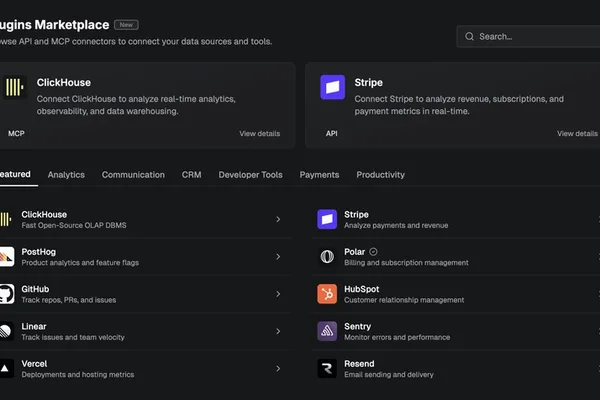The image size is (600, 400).
Task: Click 'Fast Open-Source OLAP DBMS' description
Action: point(74,225)
